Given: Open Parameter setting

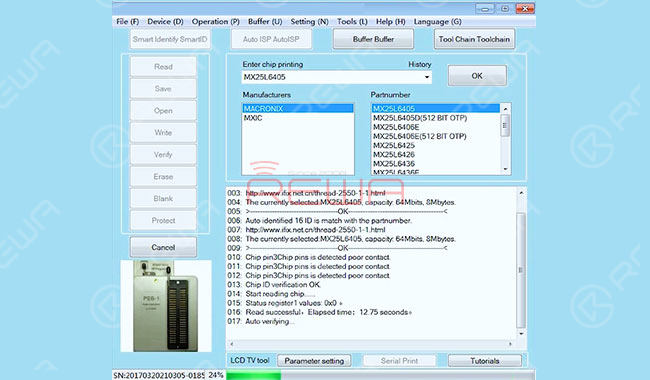Looking at the screenshot, I should [x=314, y=361].
